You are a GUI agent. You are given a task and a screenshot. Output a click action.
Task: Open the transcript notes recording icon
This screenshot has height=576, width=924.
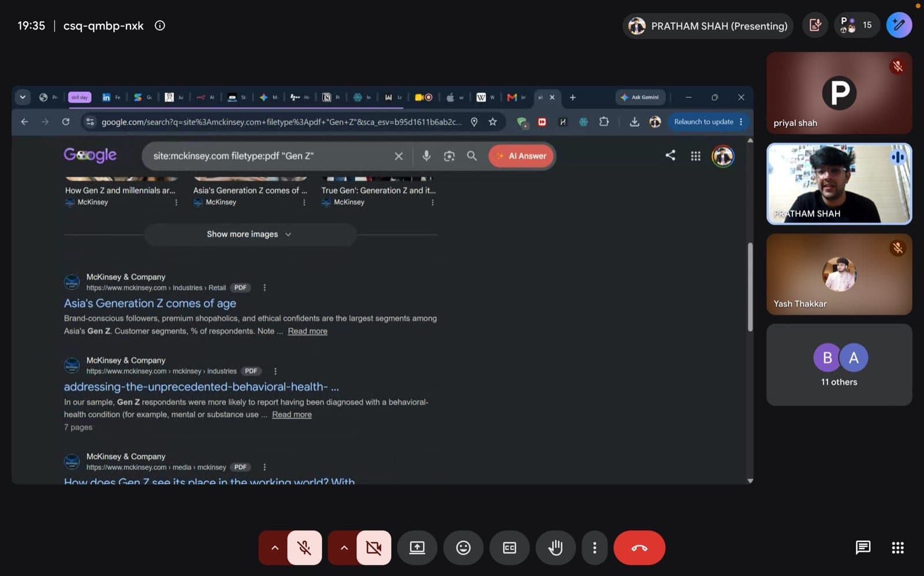coord(815,25)
